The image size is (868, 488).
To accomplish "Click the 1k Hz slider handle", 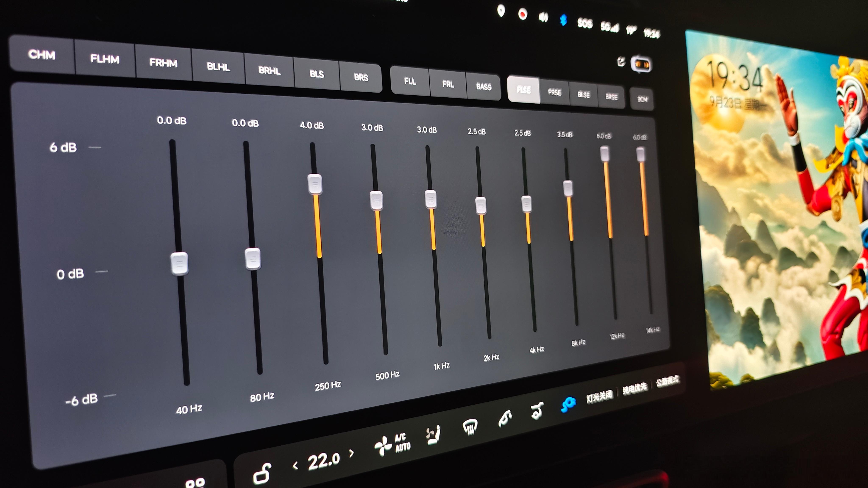I will (x=431, y=199).
